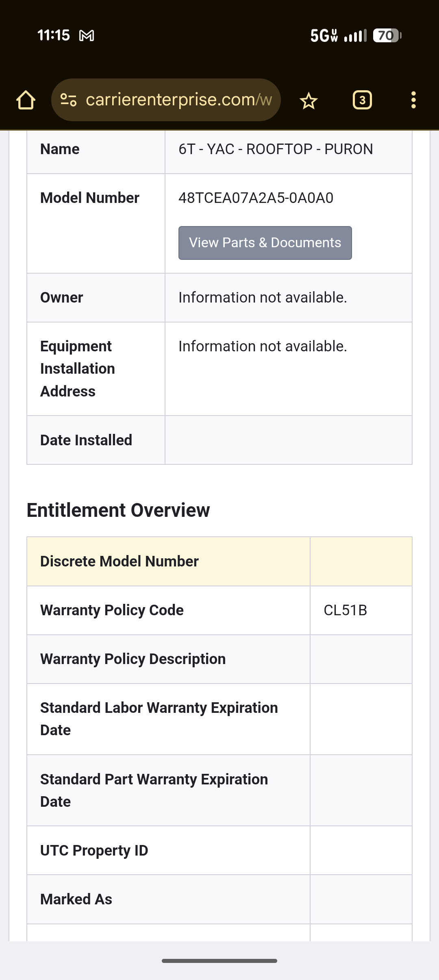Screen dimensions: 439x980
Task: Tap the Entitlement Overview heading
Action: (x=118, y=510)
